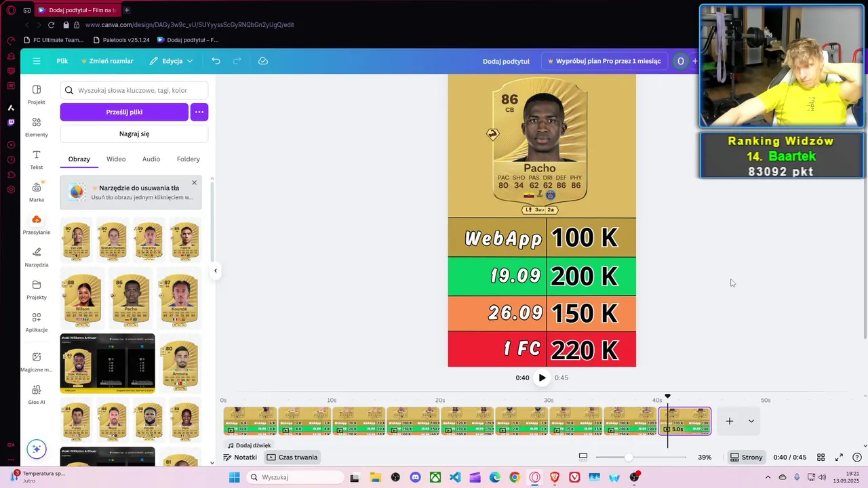Select the Amoura player card image
Viewport: 868px width, 488px height.
tap(180, 363)
